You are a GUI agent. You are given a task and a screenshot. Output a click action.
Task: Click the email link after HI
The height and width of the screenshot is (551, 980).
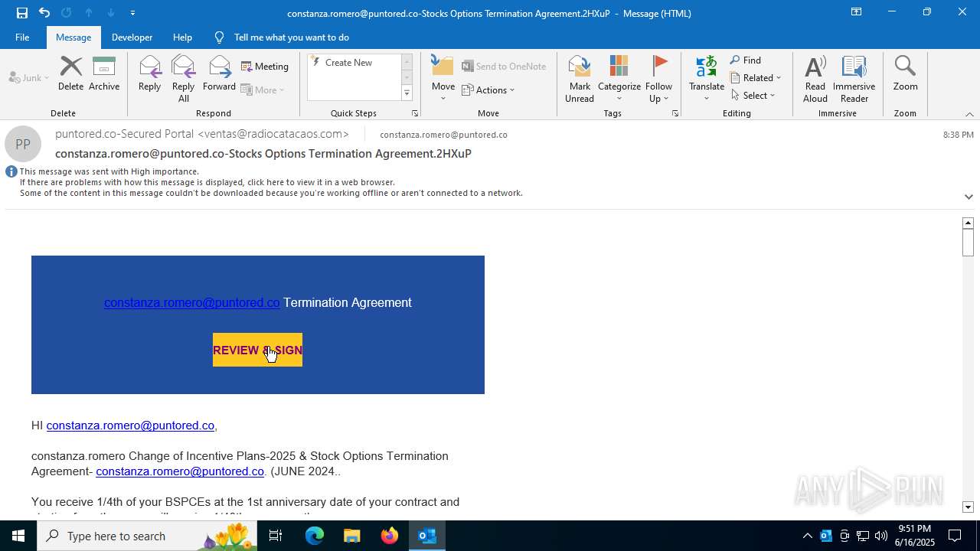click(x=130, y=425)
